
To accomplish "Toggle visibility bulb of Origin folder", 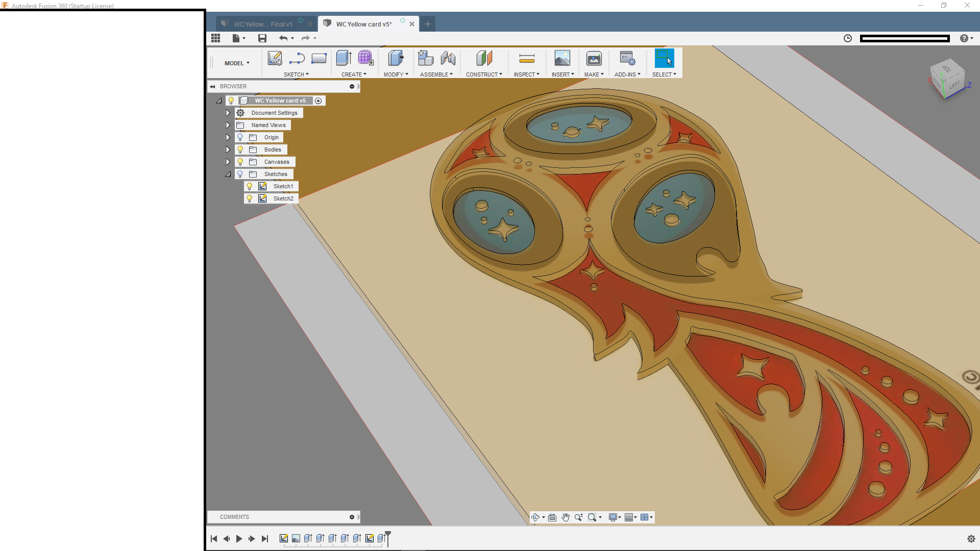I will pyautogui.click(x=240, y=137).
